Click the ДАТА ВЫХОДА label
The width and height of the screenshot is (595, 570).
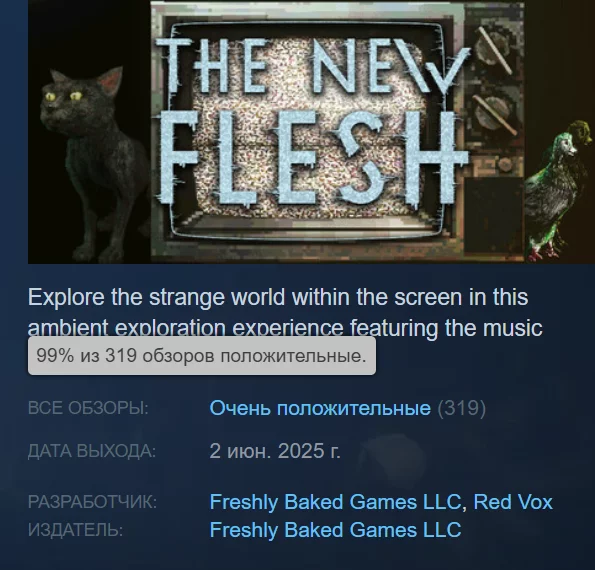92,452
